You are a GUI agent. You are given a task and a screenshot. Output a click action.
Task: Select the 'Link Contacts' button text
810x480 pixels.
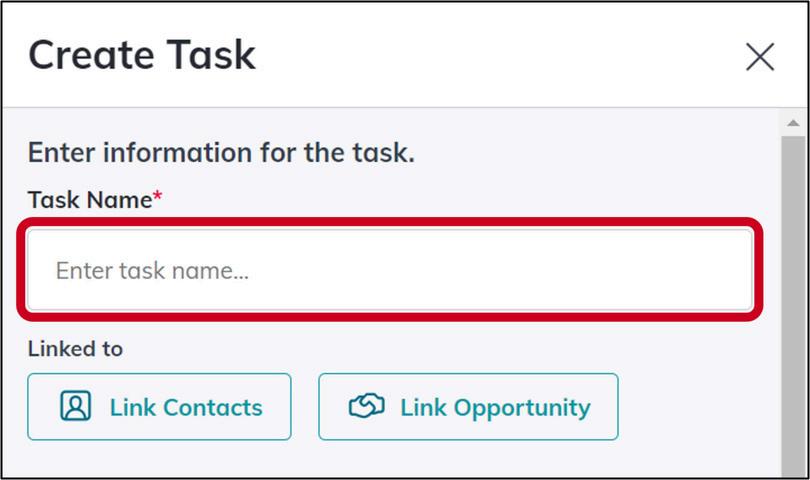(x=186, y=408)
